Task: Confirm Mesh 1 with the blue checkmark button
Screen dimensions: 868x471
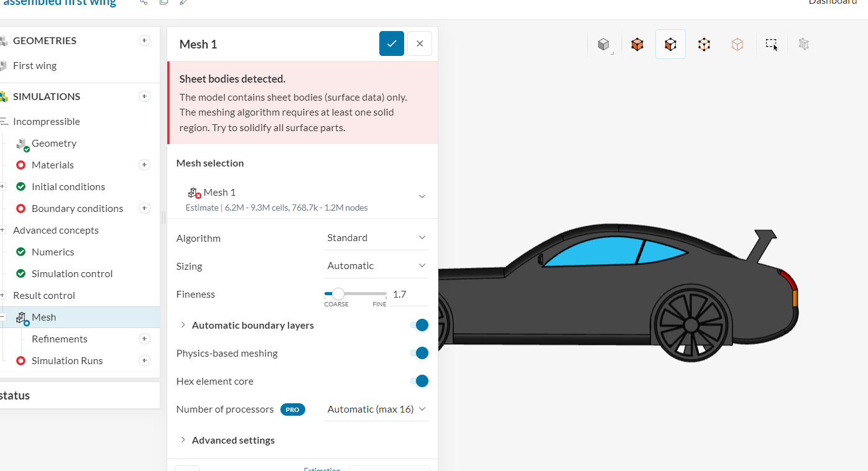Action: point(391,43)
